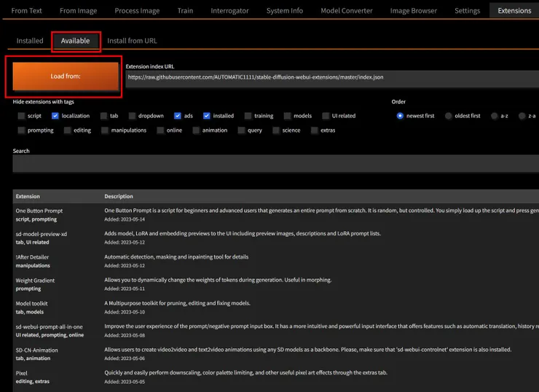Select newest first order
539x392 pixels.
[400, 116]
